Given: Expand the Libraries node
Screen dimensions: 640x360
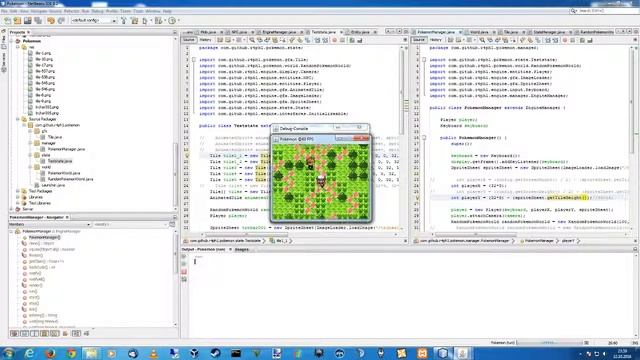Looking at the screenshot, I should (18, 197).
